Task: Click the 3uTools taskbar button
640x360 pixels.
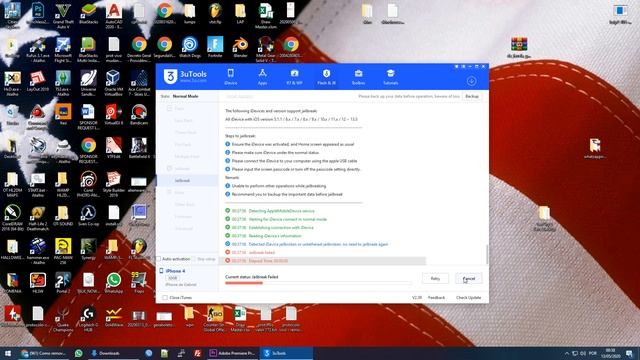Action: coord(286,353)
